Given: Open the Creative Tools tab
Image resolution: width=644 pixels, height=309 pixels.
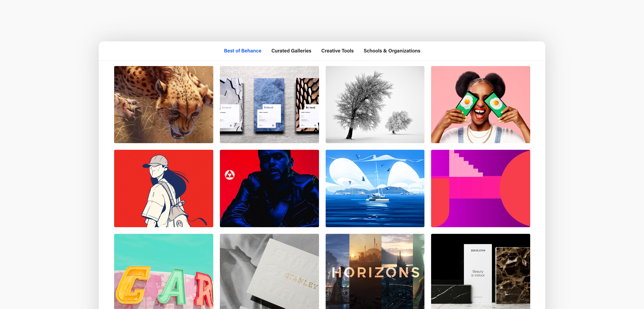Looking at the screenshot, I should click(x=337, y=51).
